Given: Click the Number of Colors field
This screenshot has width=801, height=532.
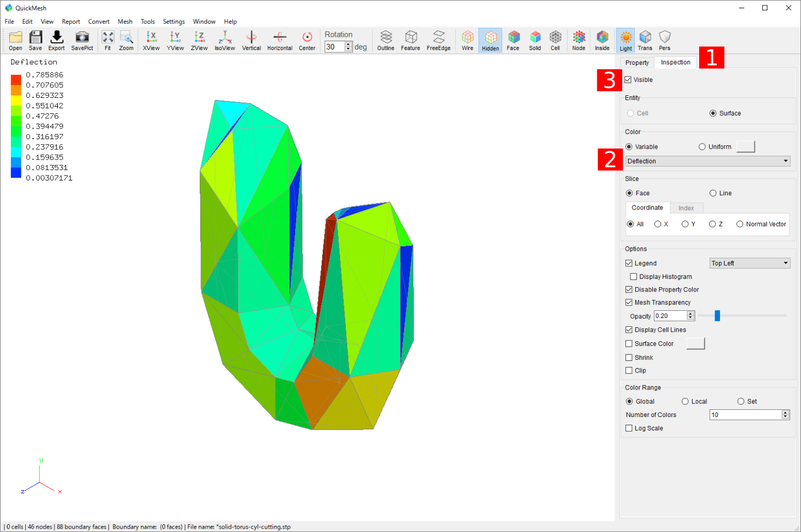Looking at the screenshot, I should (x=745, y=415).
